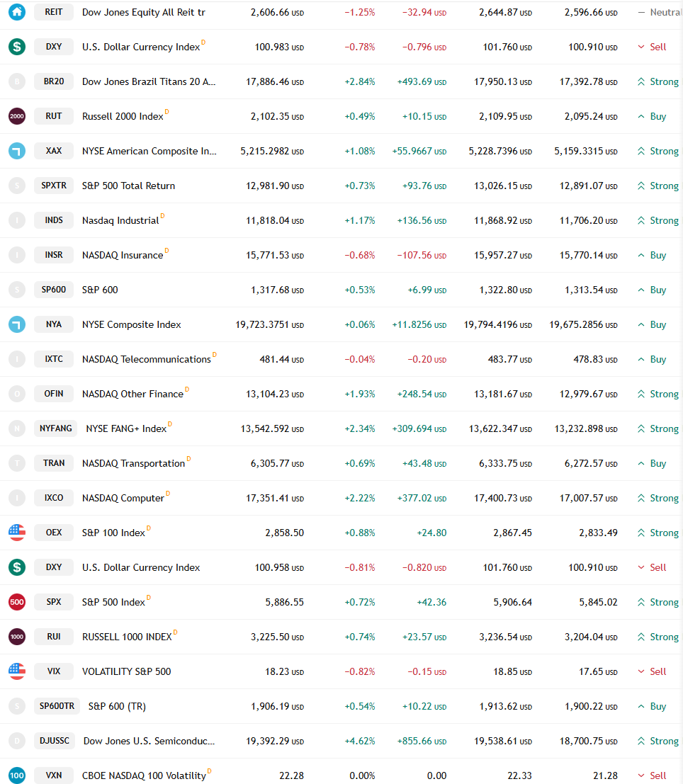The height and width of the screenshot is (784, 683).
Task: Open Russell 2000 Index link
Action: tap(123, 116)
